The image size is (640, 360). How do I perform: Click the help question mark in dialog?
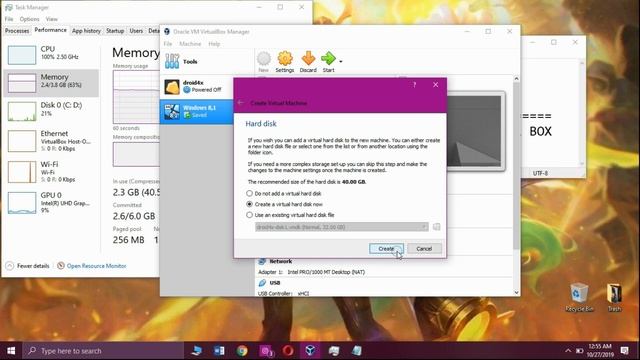click(x=414, y=85)
